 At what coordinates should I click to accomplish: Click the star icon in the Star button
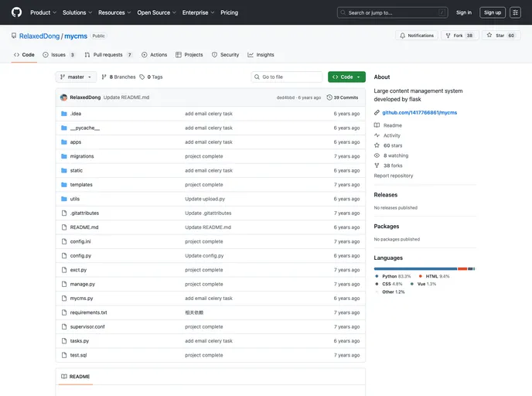coord(489,35)
